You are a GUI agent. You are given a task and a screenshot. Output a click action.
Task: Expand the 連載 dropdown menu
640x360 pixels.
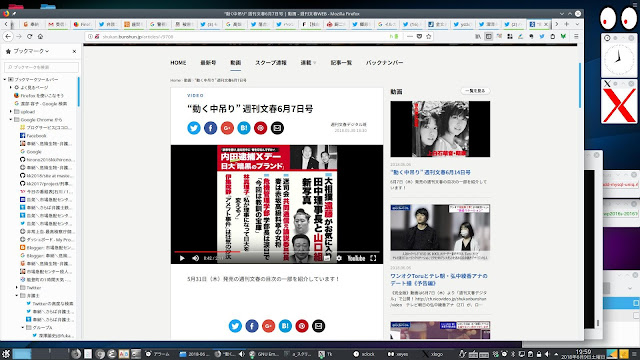309,63
